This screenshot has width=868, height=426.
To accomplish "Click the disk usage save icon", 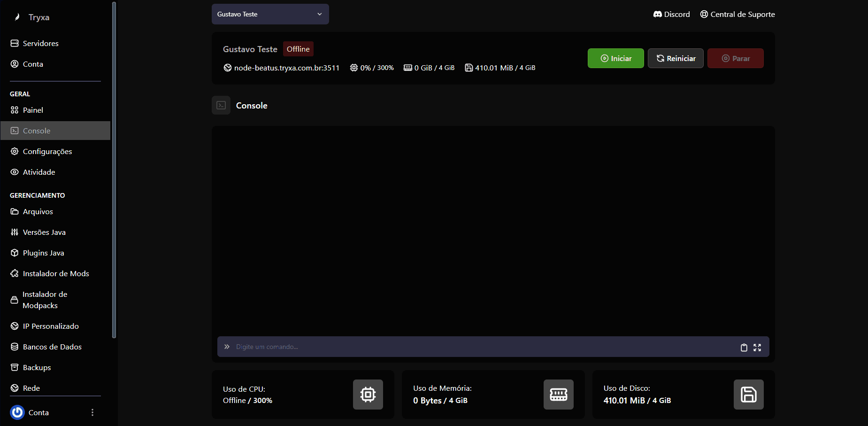I will coord(748,395).
